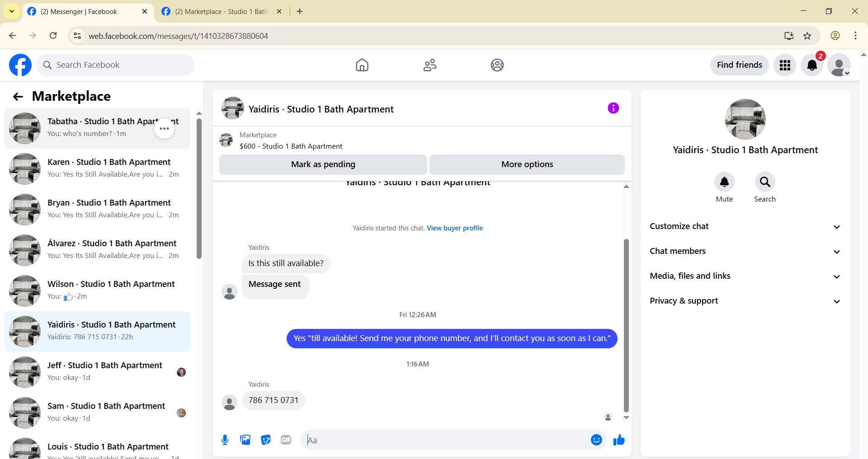This screenshot has width=868, height=459.
Task: Search within the conversation
Action: [765, 182]
